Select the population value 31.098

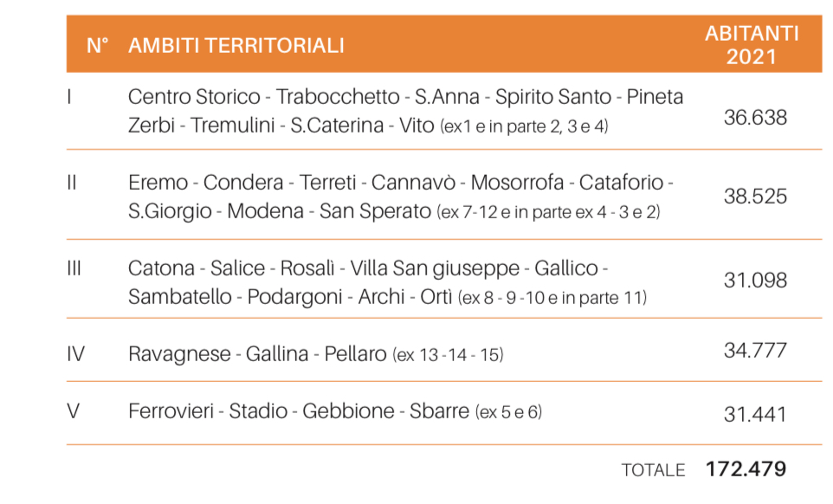[755, 281]
